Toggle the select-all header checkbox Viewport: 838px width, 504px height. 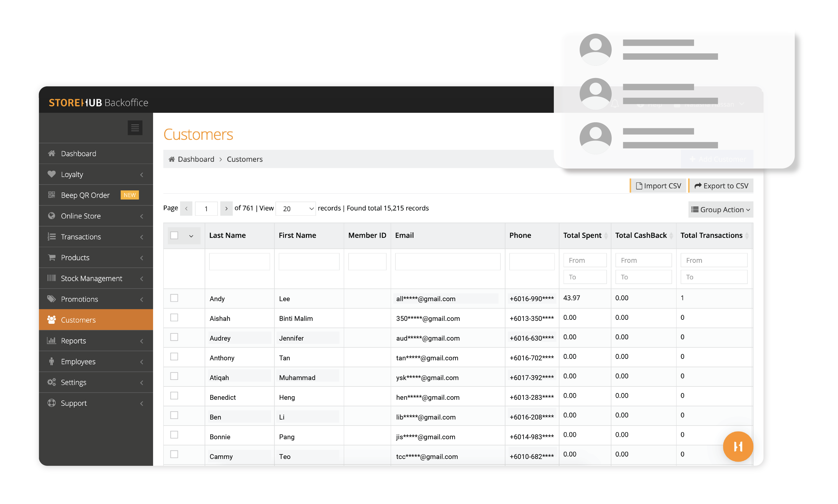pos(174,235)
